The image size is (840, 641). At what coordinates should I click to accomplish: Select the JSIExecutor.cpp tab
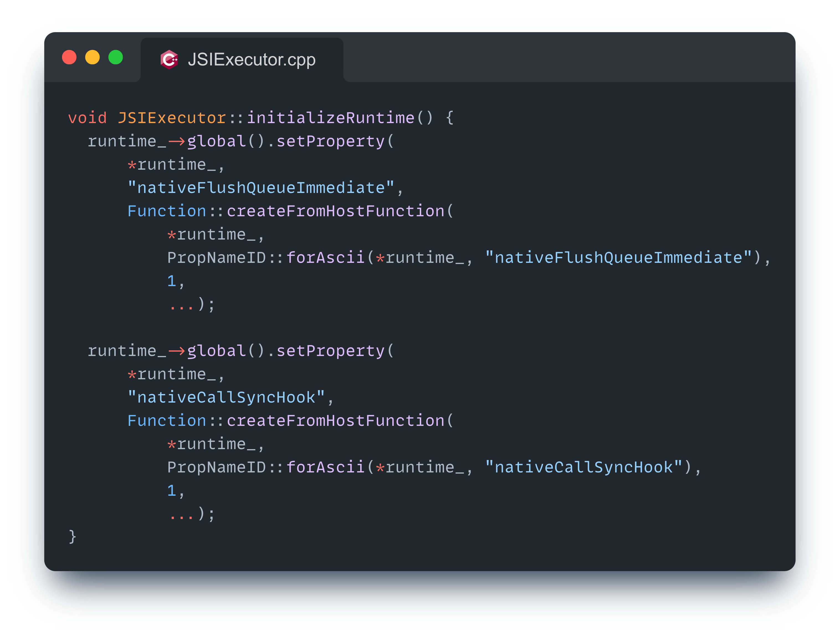point(251,60)
